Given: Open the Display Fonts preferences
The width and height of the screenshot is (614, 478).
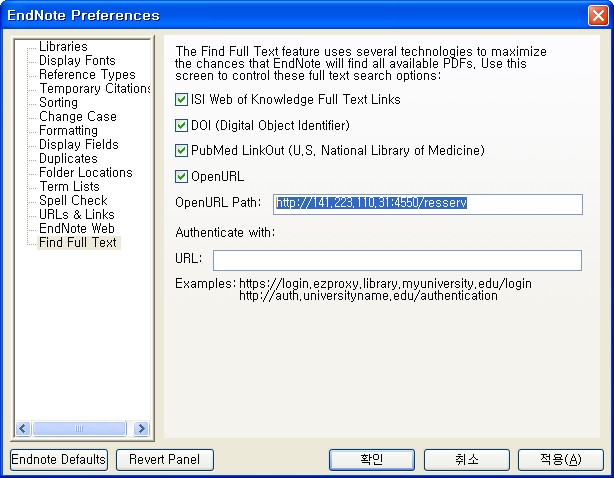Looking at the screenshot, I should [77, 60].
